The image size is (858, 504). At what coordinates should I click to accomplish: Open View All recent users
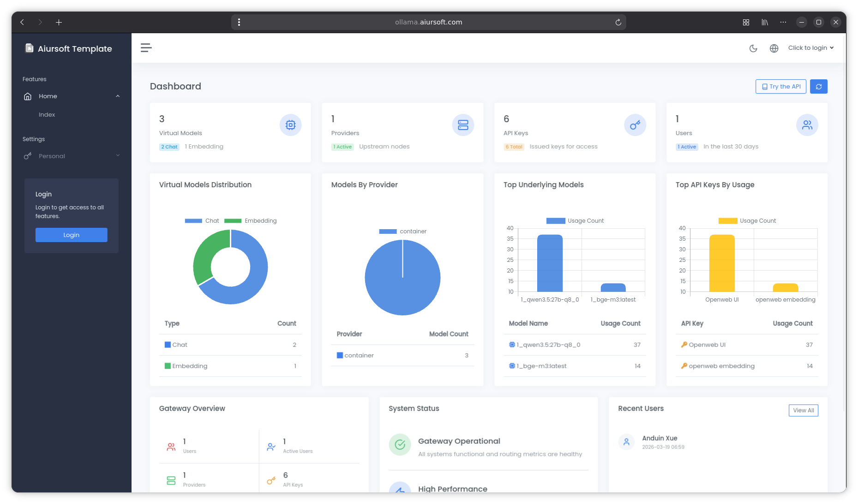click(x=803, y=410)
